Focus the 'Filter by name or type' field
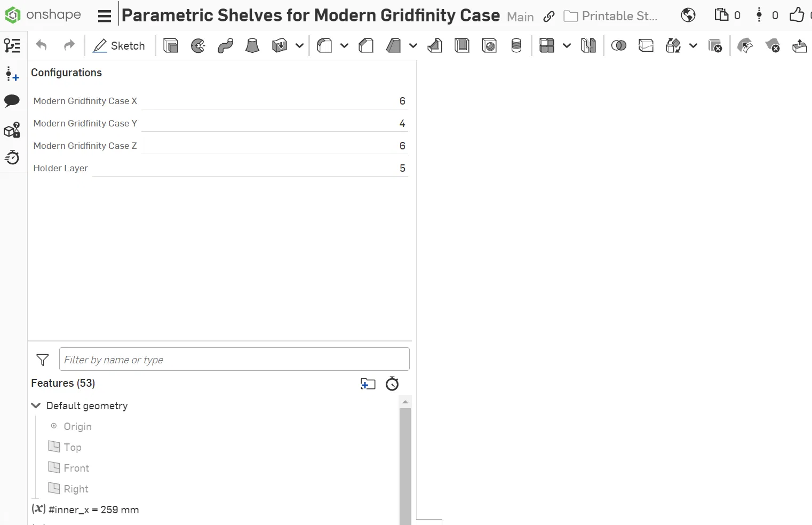812x525 pixels. 234,359
